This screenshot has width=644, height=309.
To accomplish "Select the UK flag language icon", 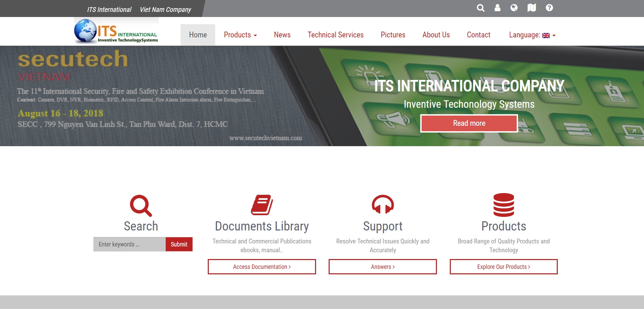I will pyautogui.click(x=546, y=35).
